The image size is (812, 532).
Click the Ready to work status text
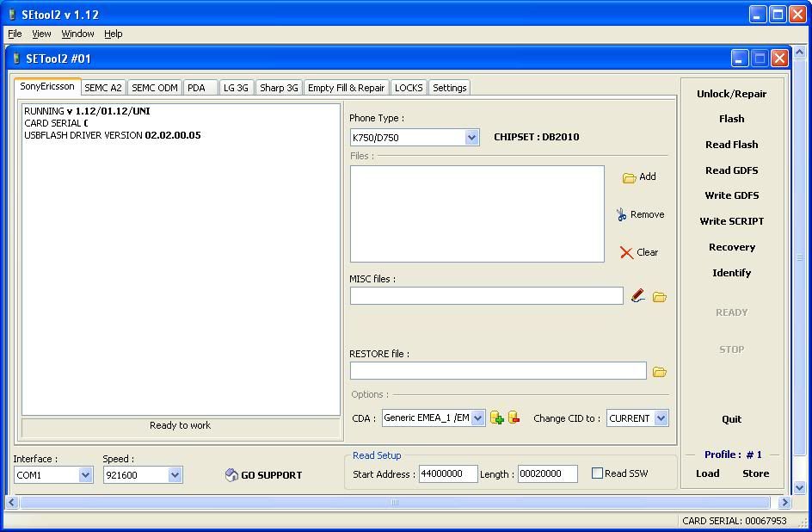coord(181,425)
